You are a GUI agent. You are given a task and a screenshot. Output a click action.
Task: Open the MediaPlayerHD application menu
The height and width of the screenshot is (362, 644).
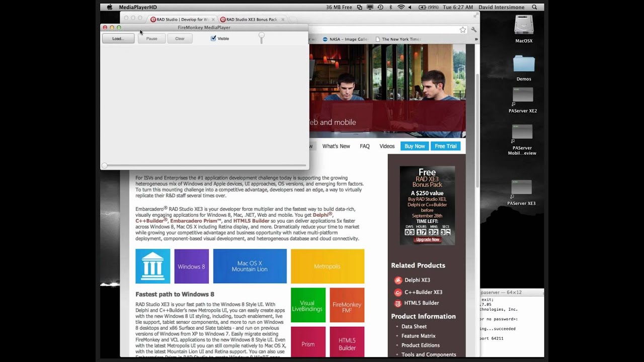pos(138,7)
